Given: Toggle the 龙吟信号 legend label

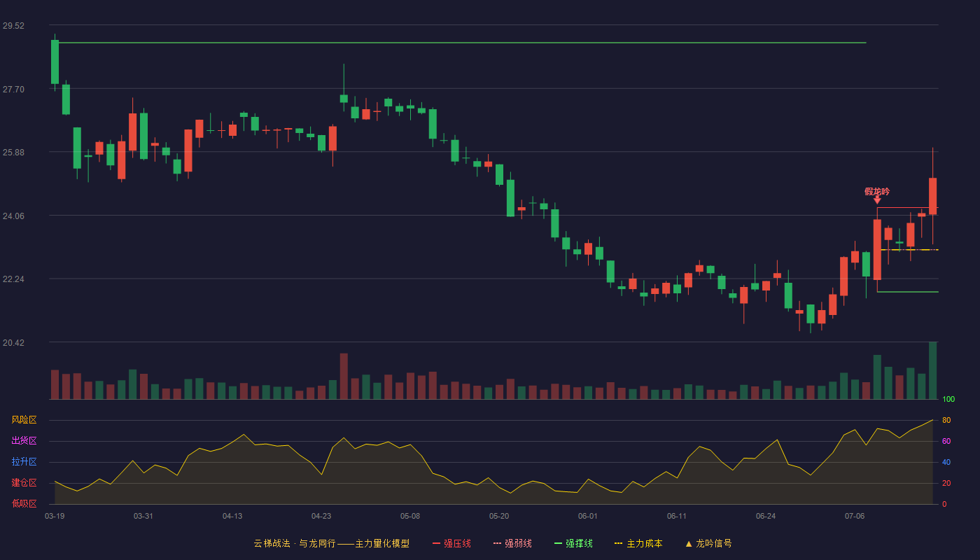Looking at the screenshot, I should pyautogui.click(x=714, y=543).
